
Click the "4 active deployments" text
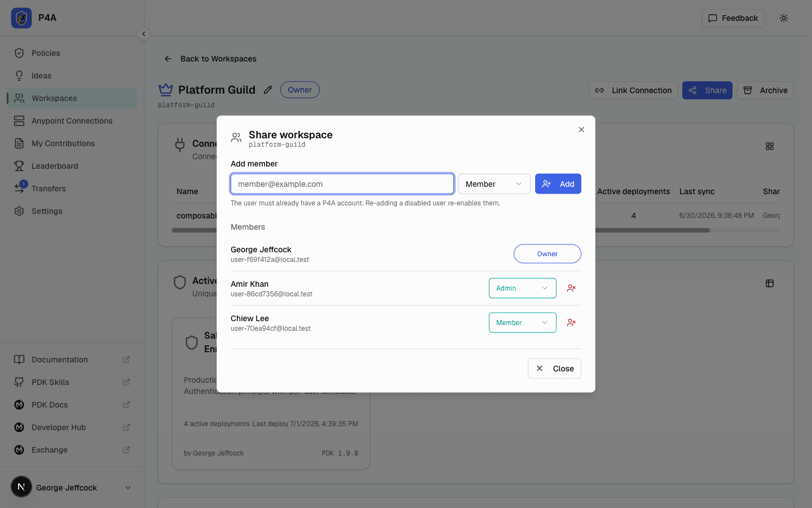click(x=217, y=424)
